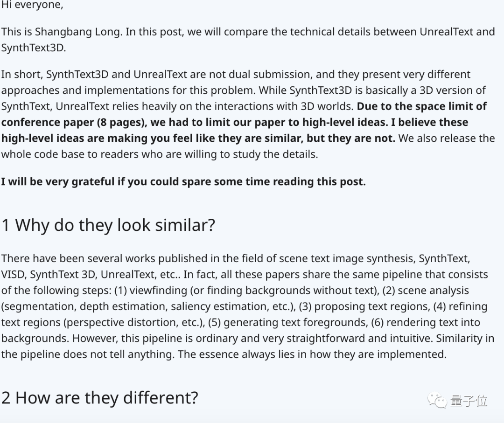This screenshot has width=504, height=423.
Task: Click the bold "conference paper (8 pages)" text
Action: point(70,123)
